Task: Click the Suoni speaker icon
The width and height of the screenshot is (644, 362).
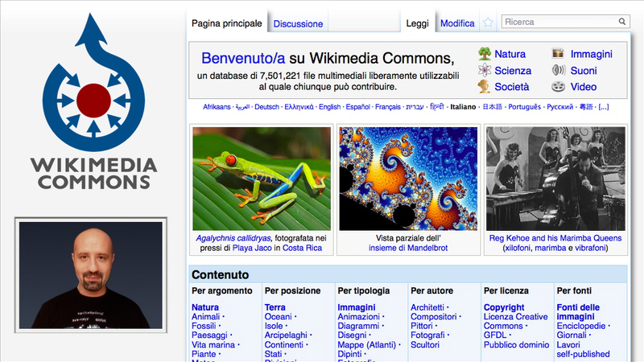Action: [x=558, y=70]
